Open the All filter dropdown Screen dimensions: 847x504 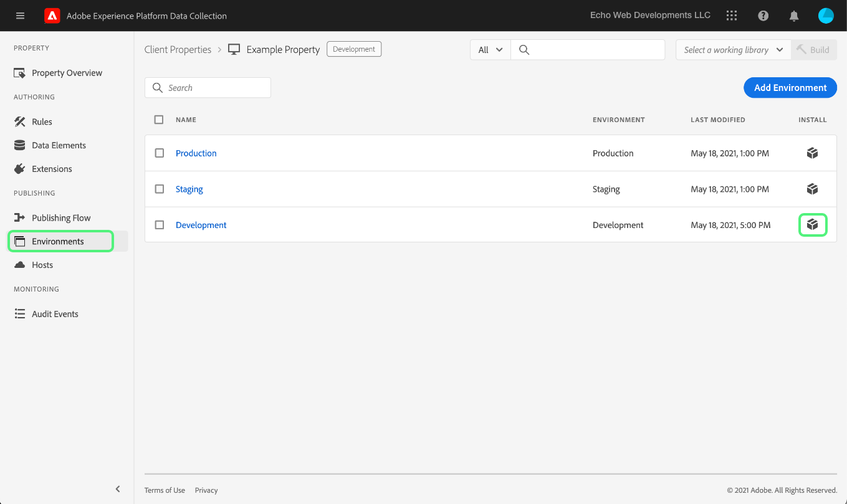pyautogui.click(x=490, y=50)
